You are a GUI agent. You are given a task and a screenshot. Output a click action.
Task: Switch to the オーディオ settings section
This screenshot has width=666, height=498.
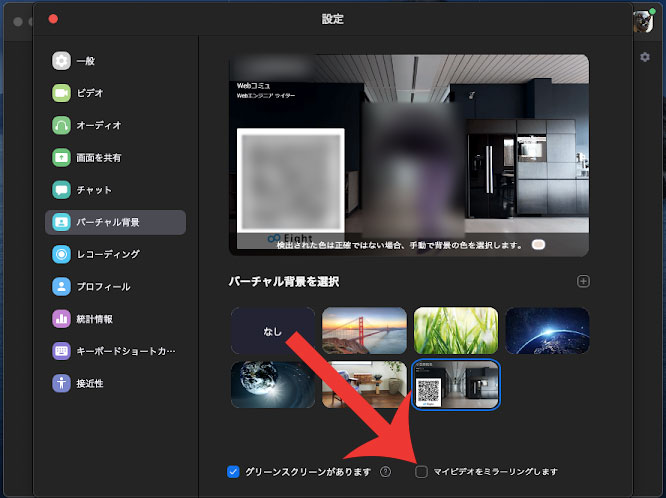[116, 125]
